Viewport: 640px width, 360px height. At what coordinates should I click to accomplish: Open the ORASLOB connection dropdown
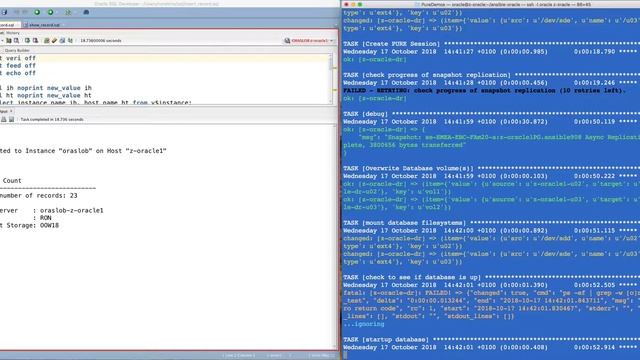point(313,40)
